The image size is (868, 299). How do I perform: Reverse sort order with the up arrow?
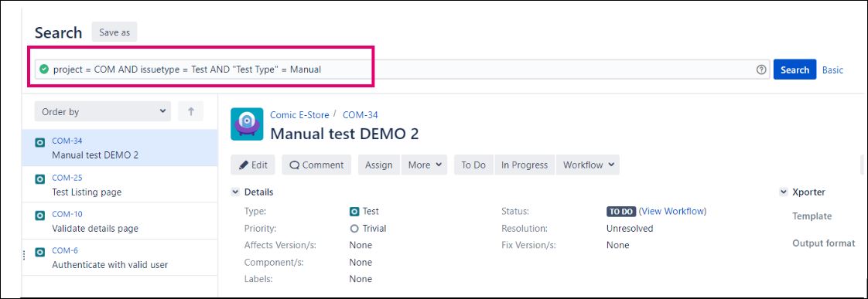click(x=191, y=111)
